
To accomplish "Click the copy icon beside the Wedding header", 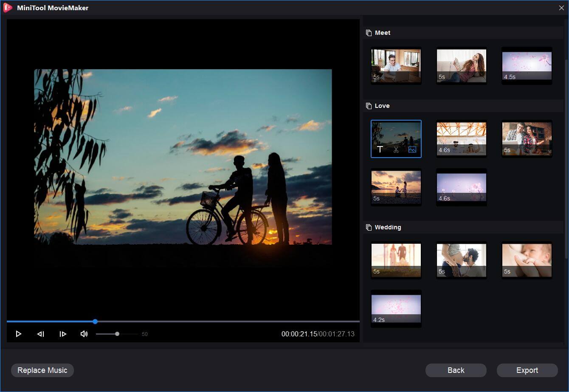I will click(368, 227).
